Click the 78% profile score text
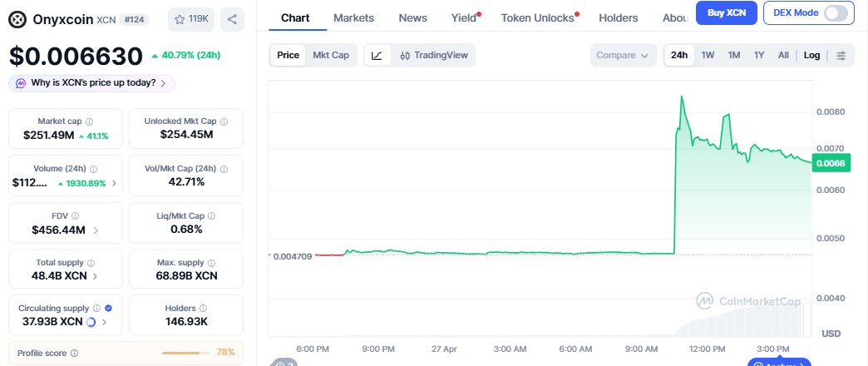This screenshot has height=366, width=868. tap(225, 352)
